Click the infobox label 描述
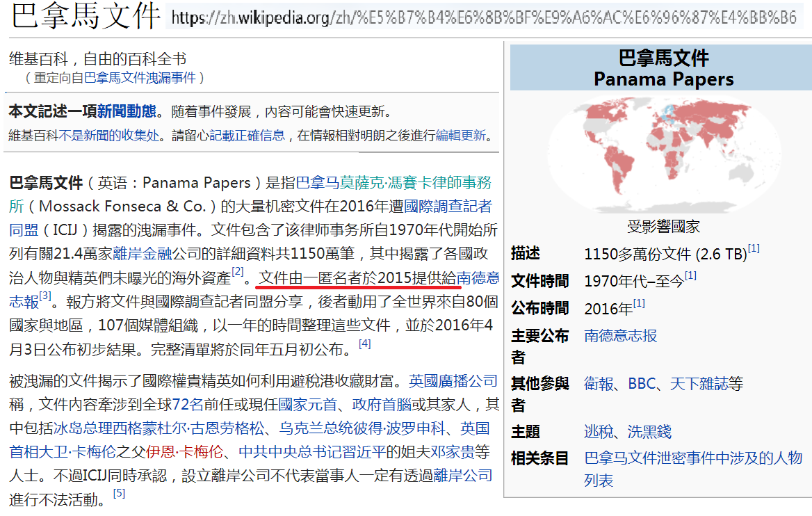Viewport: 812px width, 516px height. point(526,253)
